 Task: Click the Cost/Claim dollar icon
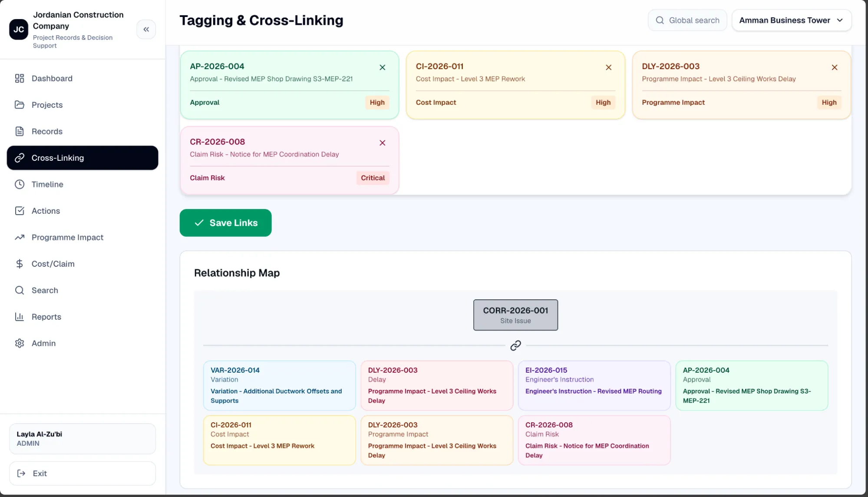(x=20, y=264)
